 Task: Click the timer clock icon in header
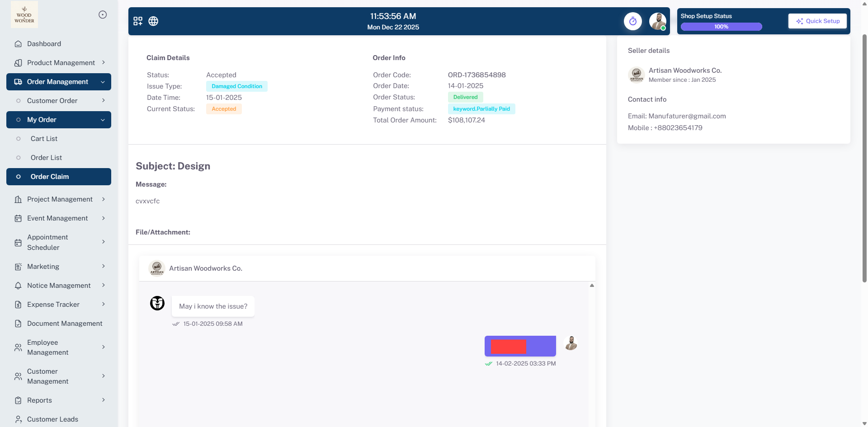tap(632, 21)
